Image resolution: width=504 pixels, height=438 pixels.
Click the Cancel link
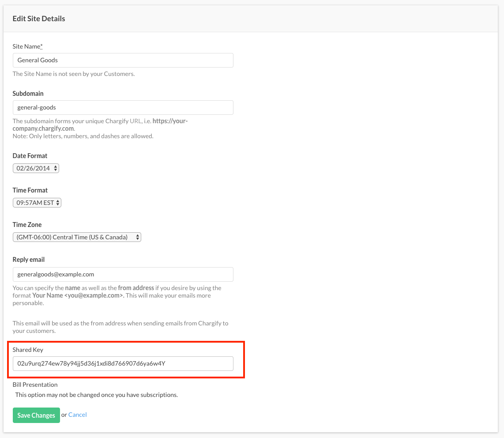pos(78,415)
